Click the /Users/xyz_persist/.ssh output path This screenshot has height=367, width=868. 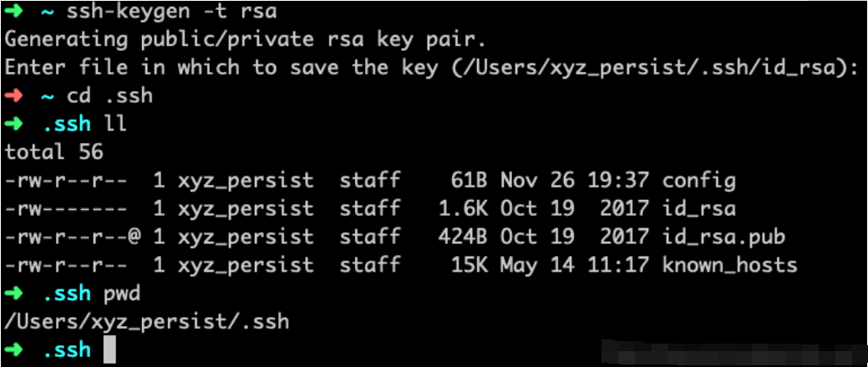pyautogui.click(x=147, y=322)
